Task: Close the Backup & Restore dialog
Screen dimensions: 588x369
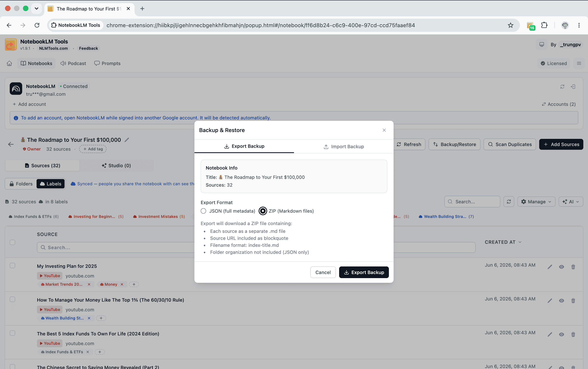Action: [x=384, y=130]
